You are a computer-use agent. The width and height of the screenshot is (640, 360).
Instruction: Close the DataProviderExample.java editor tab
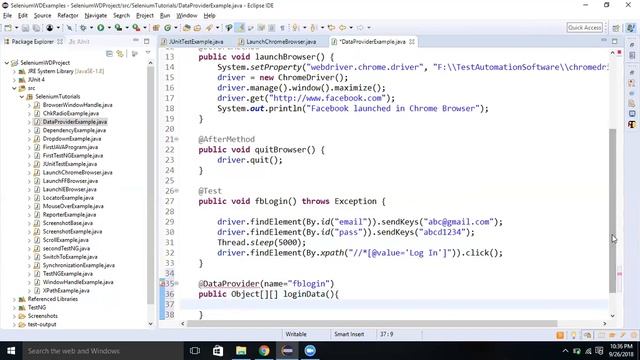[412, 42]
